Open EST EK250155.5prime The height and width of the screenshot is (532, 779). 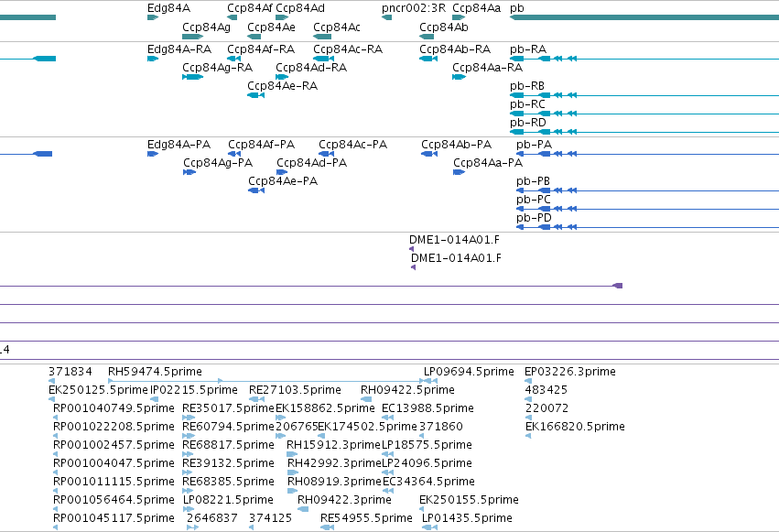[469, 500]
